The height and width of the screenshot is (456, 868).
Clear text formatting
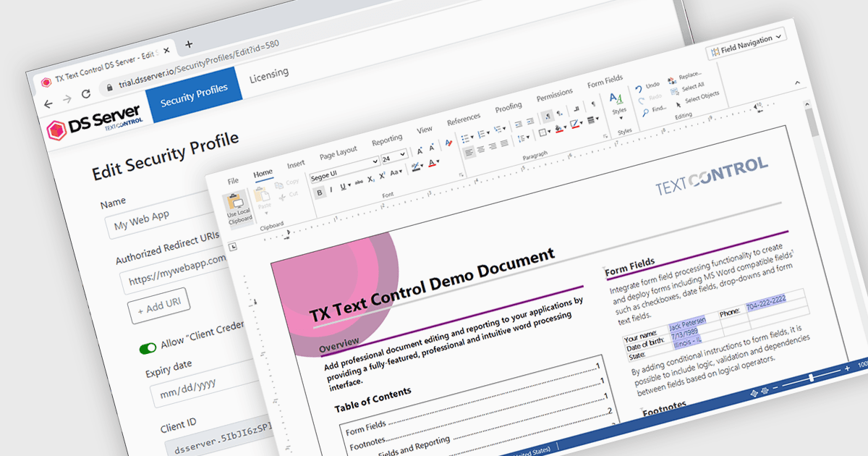point(448,143)
